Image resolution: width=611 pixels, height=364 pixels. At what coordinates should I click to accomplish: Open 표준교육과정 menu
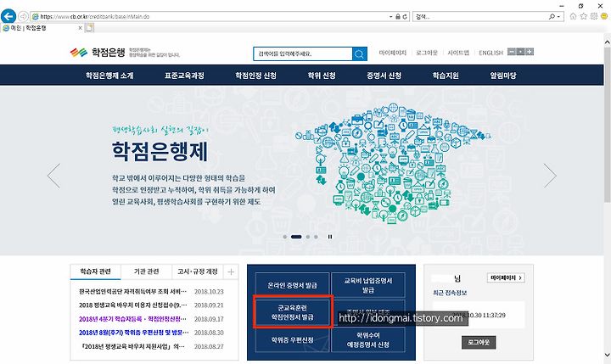[184, 76]
